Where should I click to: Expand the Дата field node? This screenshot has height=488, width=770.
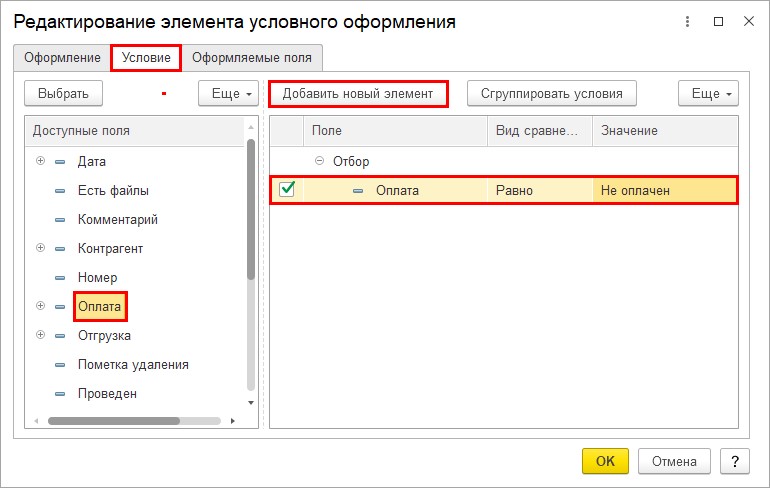pyautogui.click(x=40, y=161)
